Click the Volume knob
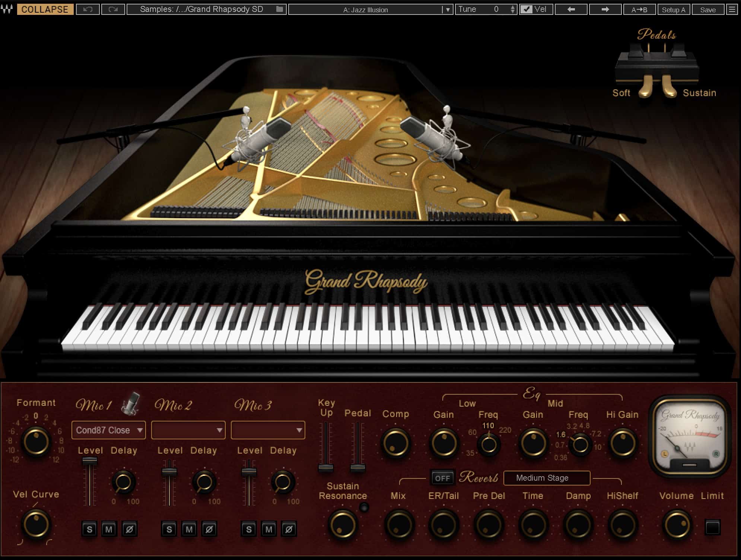Viewport: 741px width, 560px height. (677, 524)
